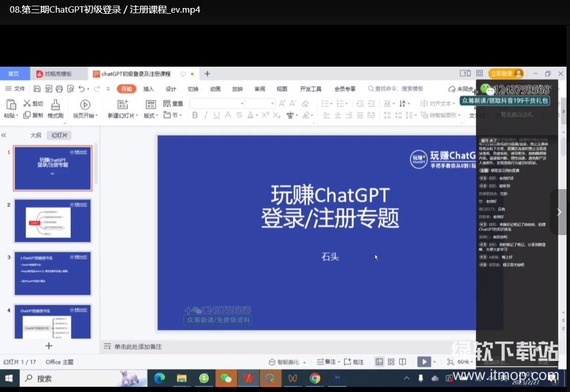Click the Bold formatting icon
This screenshot has height=392, width=570.
(x=195, y=116)
